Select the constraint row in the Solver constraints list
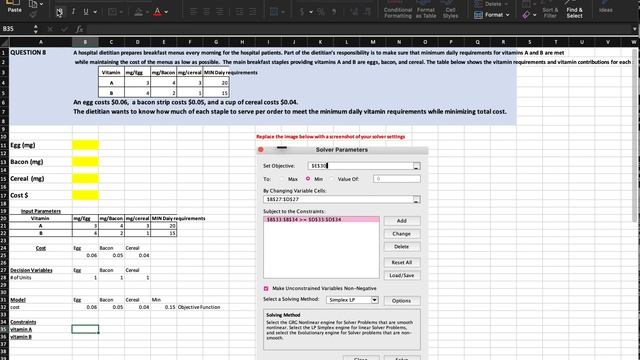Screen dimensions: 640x360 (x=321, y=220)
